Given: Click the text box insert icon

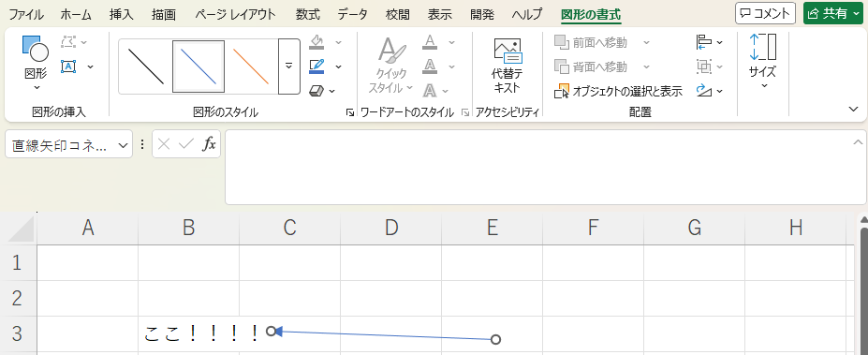Looking at the screenshot, I should pos(68,67).
